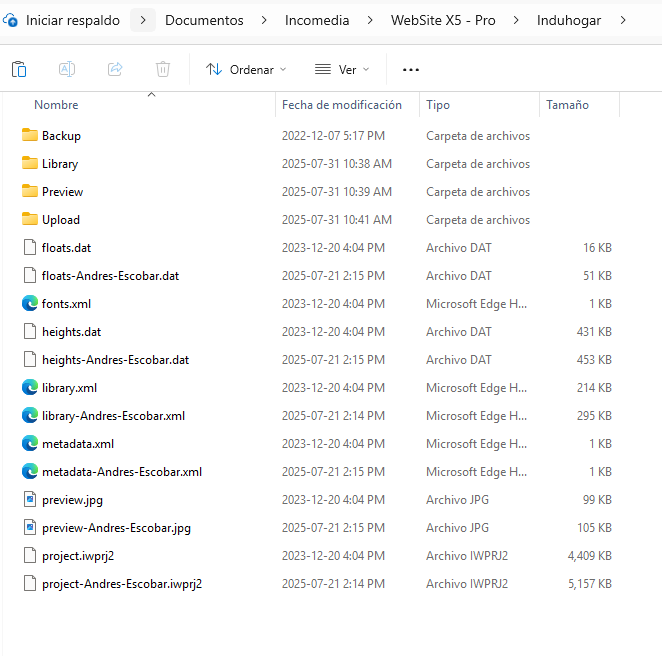Click Induhogar in breadcrumb path
Image resolution: width=662 pixels, height=656 pixels.
569,20
